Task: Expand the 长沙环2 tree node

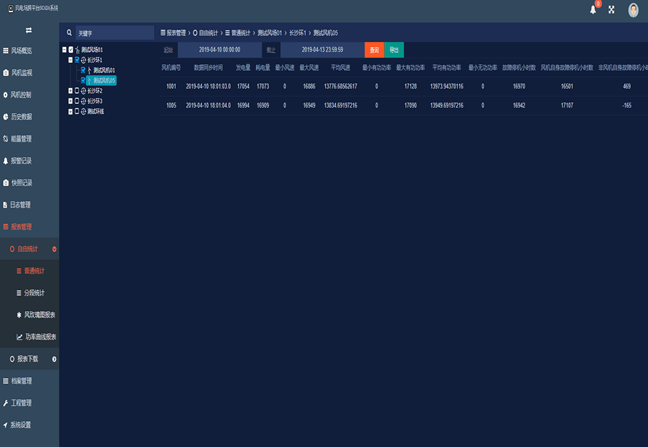Action: [x=70, y=90]
